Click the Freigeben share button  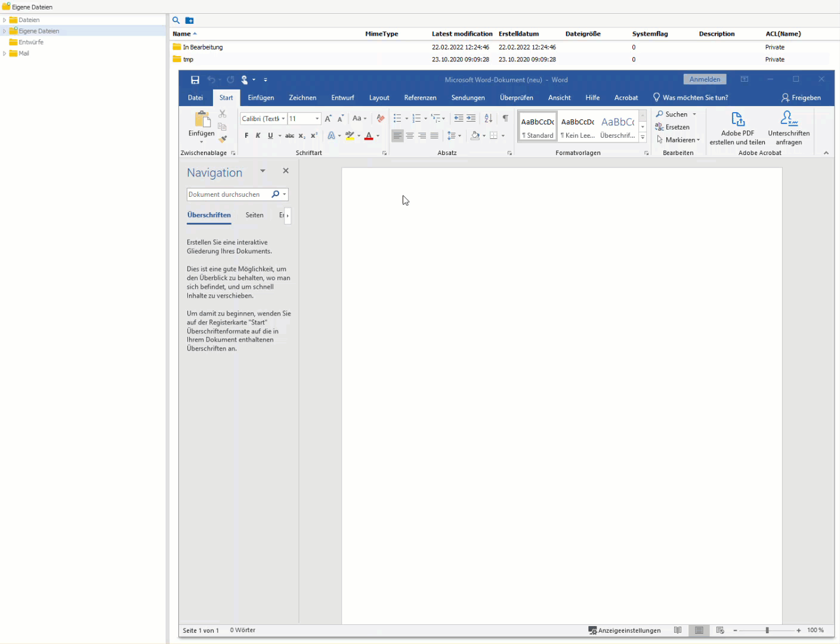tap(801, 98)
